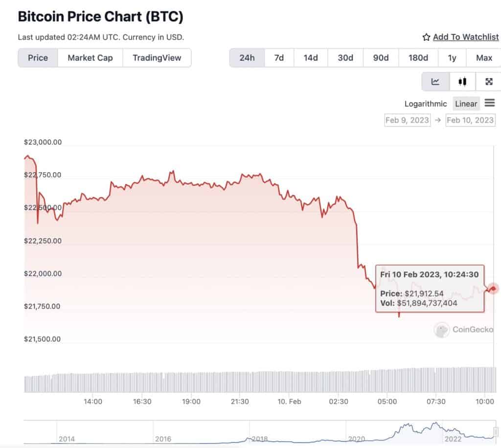Click the CoinGecko logo watermark
The height and width of the screenshot is (448, 501).
464,330
